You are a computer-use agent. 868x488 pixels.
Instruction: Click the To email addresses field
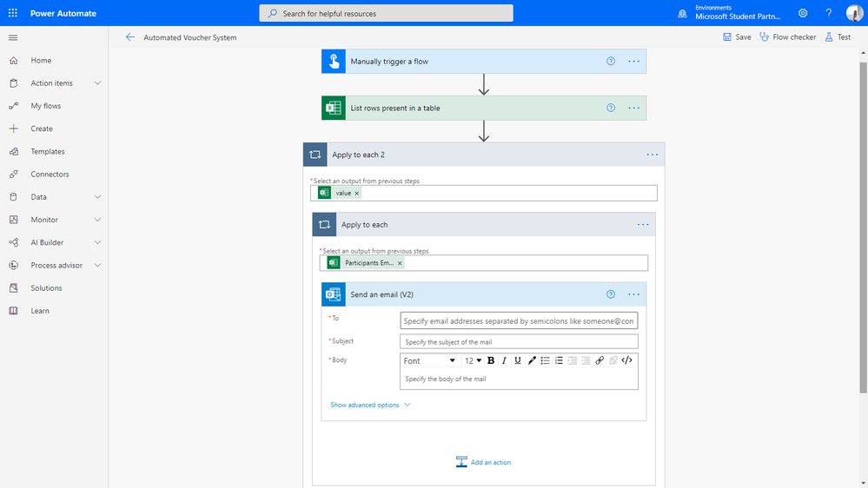pyautogui.click(x=519, y=321)
